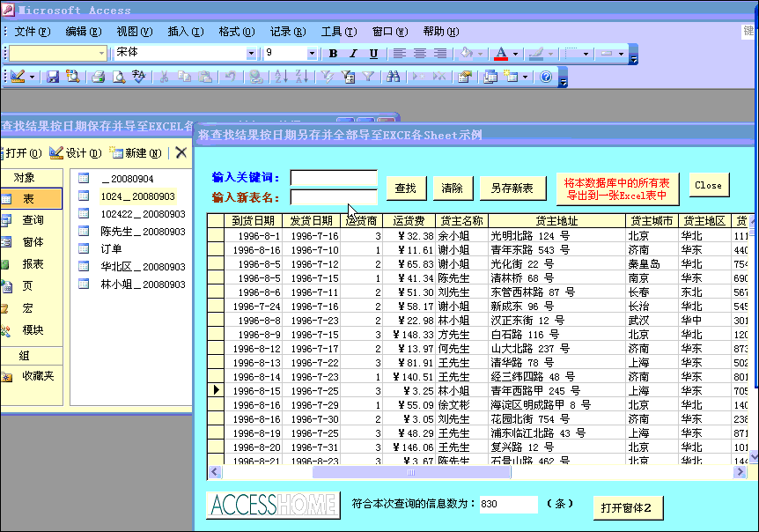Viewport: 759px width, 532px height.
Task: Open the 宋体 font name dropdown
Action: [x=251, y=53]
